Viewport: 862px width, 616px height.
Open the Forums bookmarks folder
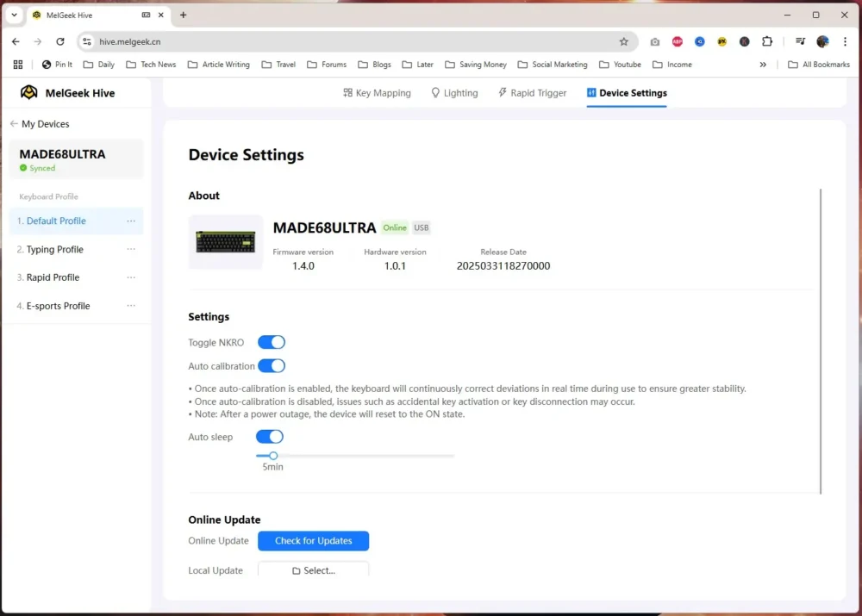327,65
